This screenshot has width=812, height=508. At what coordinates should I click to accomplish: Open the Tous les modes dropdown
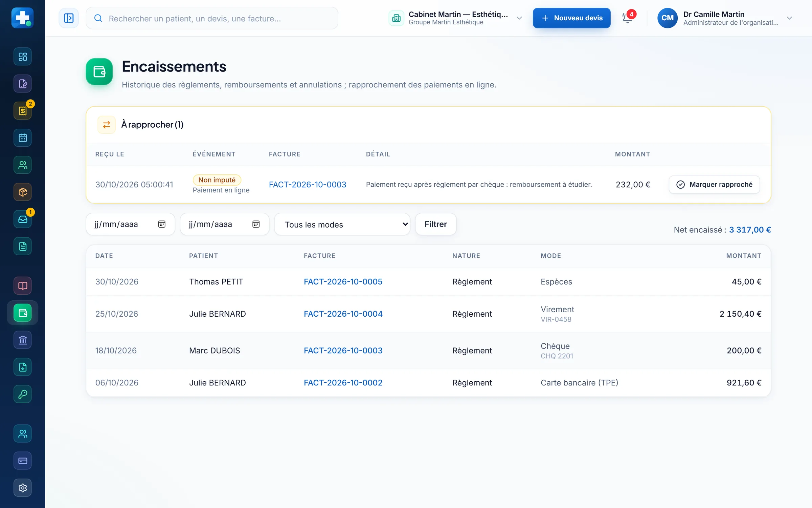pos(342,224)
